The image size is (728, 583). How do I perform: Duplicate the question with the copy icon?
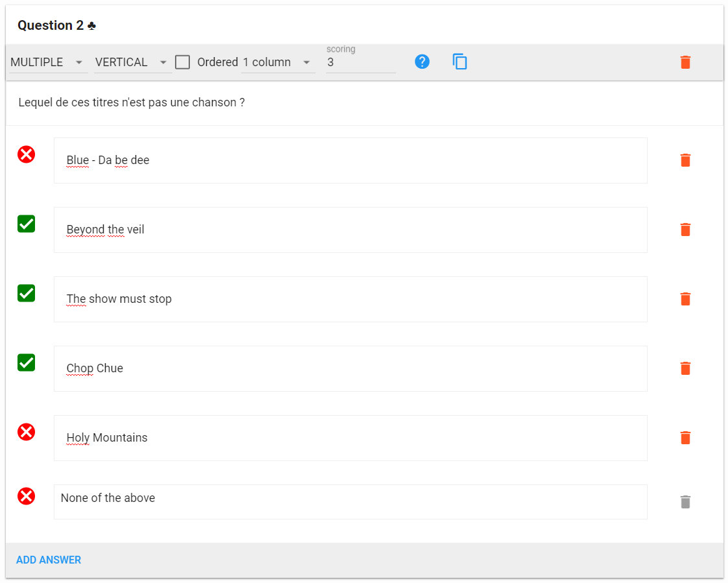tap(460, 62)
